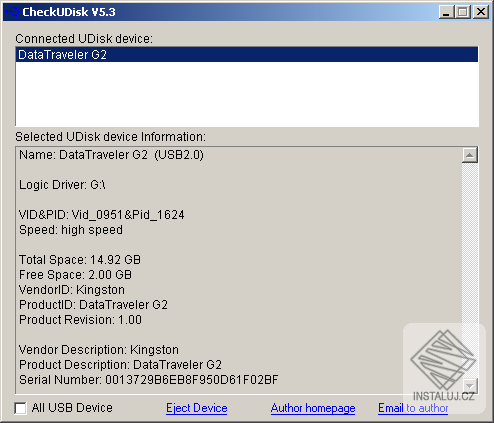The height and width of the screenshot is (423, 494).
Task: Click the CheckUDisk USB icon in title bar
Action: tap(12, 12)
